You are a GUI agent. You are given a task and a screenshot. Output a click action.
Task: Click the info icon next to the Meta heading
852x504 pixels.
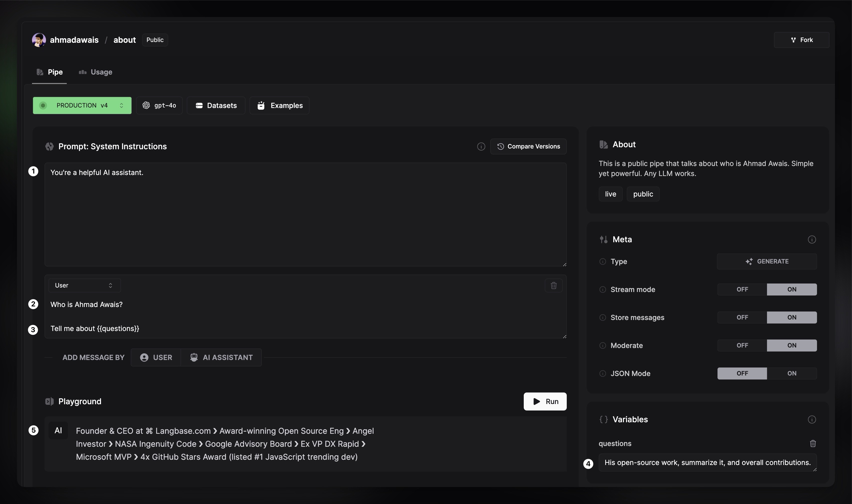coord(811,240)
